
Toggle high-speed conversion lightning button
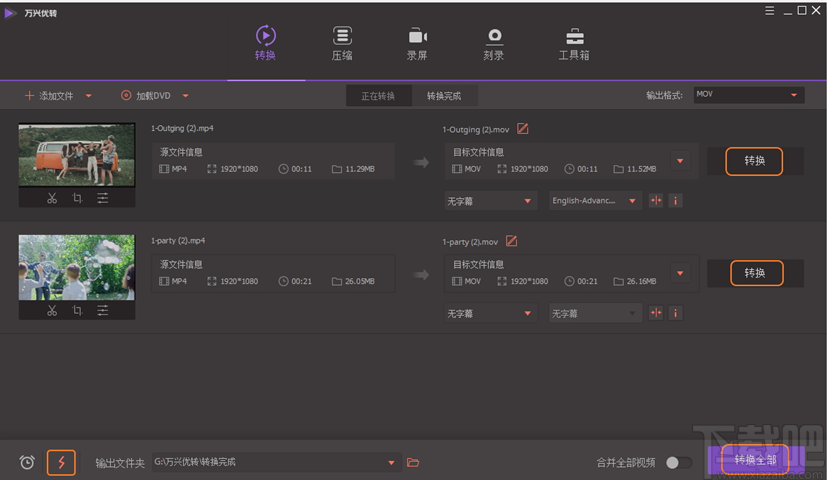(61, 463)
